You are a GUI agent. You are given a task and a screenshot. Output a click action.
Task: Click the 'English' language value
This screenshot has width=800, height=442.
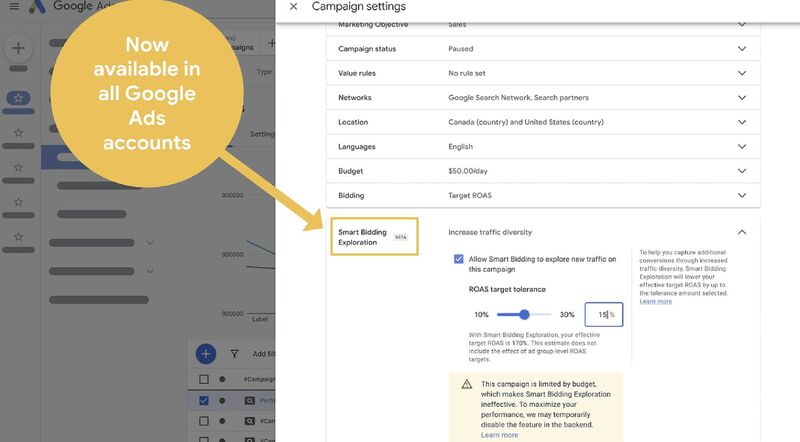point(460,146)
